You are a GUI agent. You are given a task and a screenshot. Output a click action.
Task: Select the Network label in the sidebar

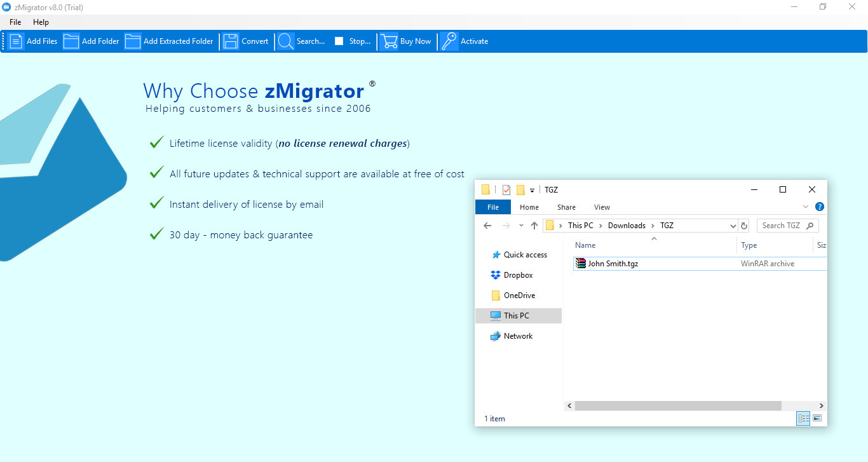519,336
